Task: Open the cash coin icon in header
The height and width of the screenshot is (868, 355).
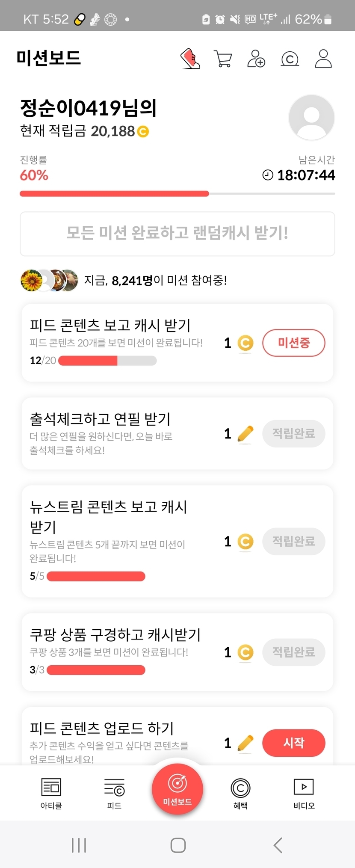Action: (290, 59)
